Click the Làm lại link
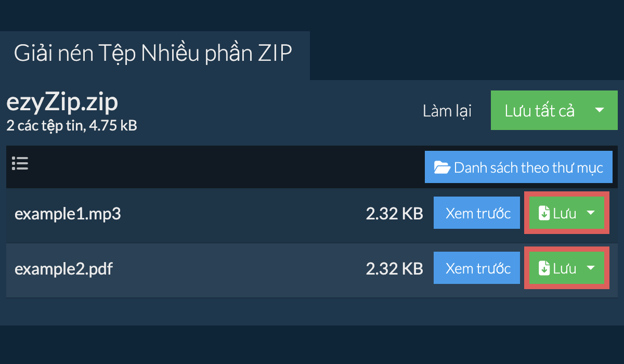The height and width of the screenshot is (364, 624). click(447, 111)
